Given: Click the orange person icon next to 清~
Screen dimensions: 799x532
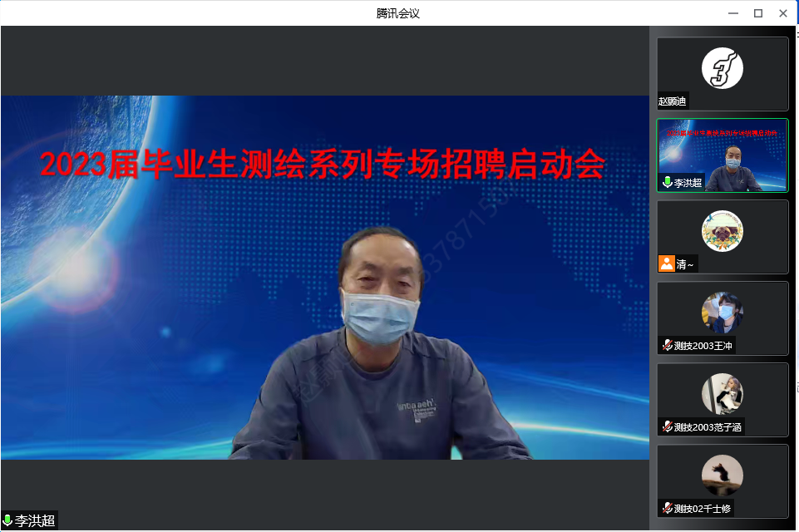Looking at the screenshot, I should (666, 264).
